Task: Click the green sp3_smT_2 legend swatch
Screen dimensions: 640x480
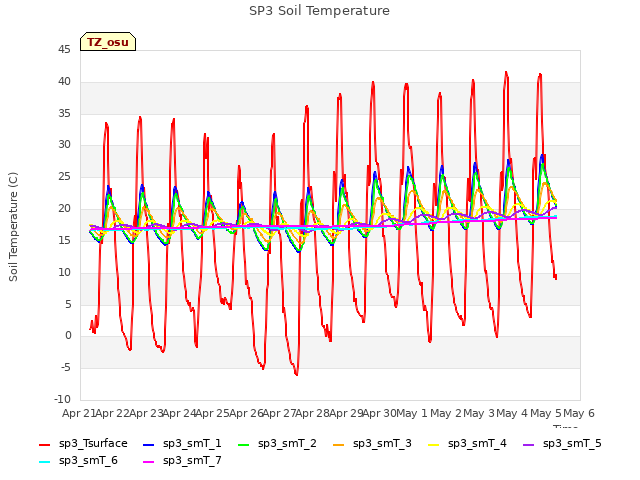Action: (x=244, y=444)
